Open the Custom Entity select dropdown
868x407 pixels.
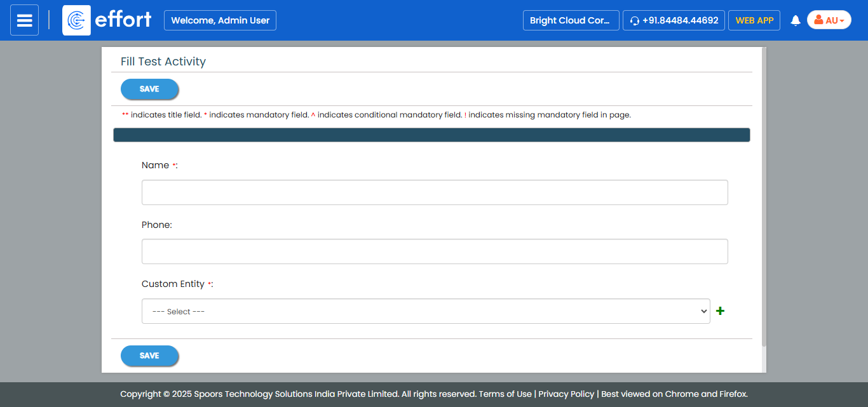(425, 311)
